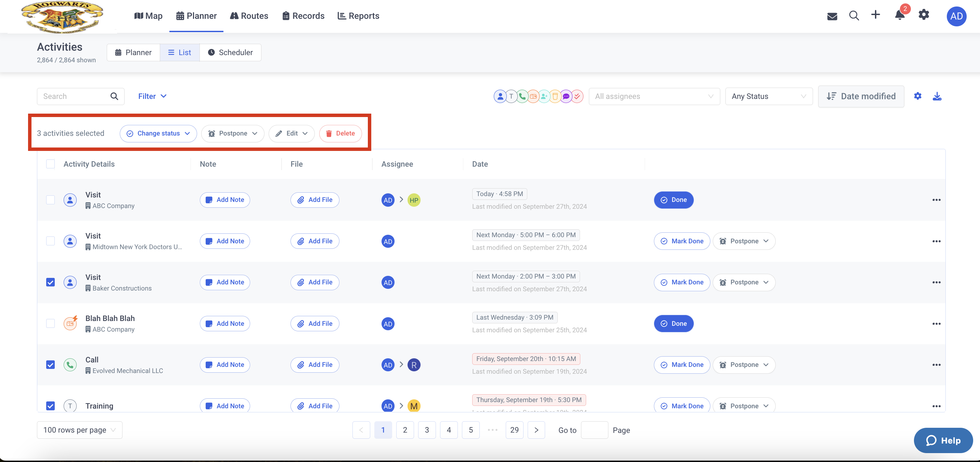The height and width of the screenshot is (462, 980).
Task: Delete the selected activities
Action: point(340,133)
